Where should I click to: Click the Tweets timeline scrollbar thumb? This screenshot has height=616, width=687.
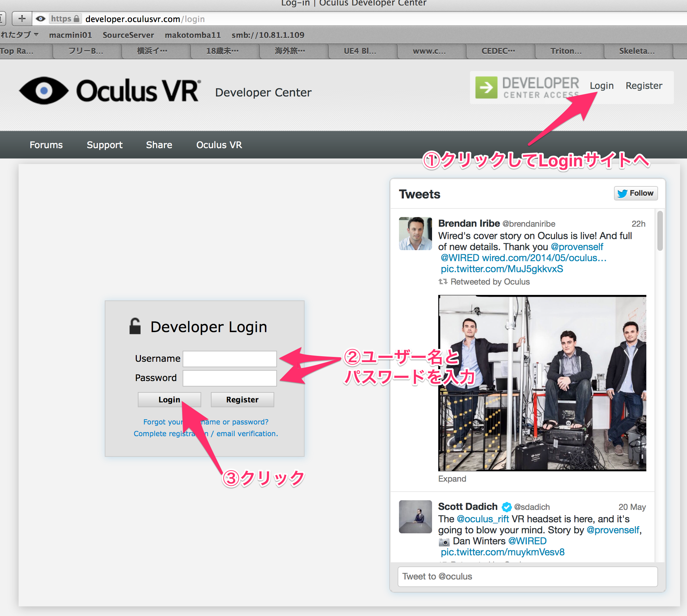pyautogui.click(x=660, y=231)
